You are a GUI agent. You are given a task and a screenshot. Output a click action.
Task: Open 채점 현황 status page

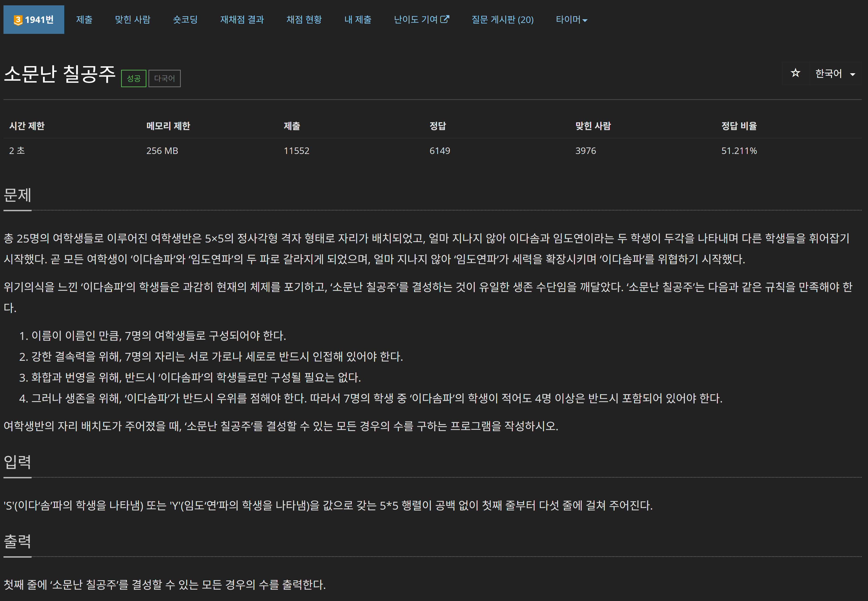click(304, 19)
